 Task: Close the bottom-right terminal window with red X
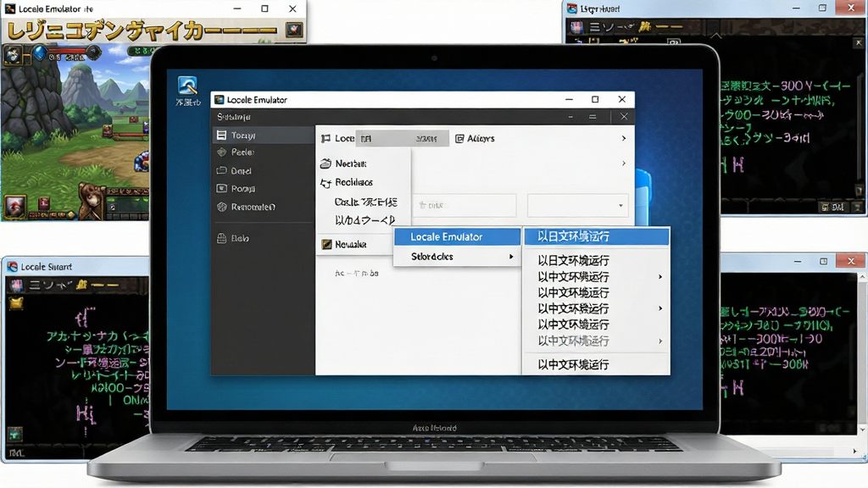point(851,261)
